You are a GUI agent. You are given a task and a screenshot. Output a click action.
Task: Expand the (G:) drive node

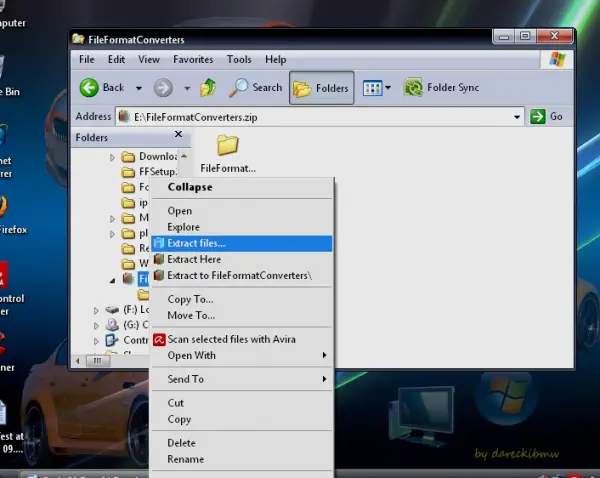point(96,326)
